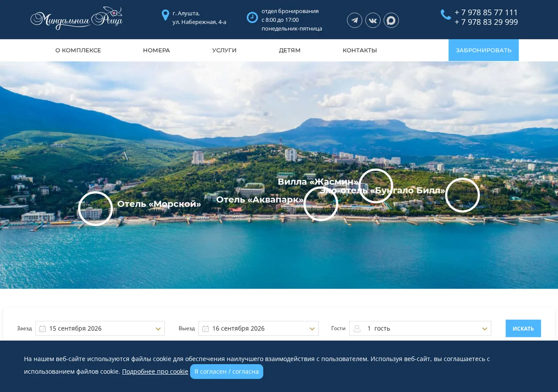Select the Отель «Аквапарк» circle marker
This screenshot has height=392, width=558.
pos(321,204)
